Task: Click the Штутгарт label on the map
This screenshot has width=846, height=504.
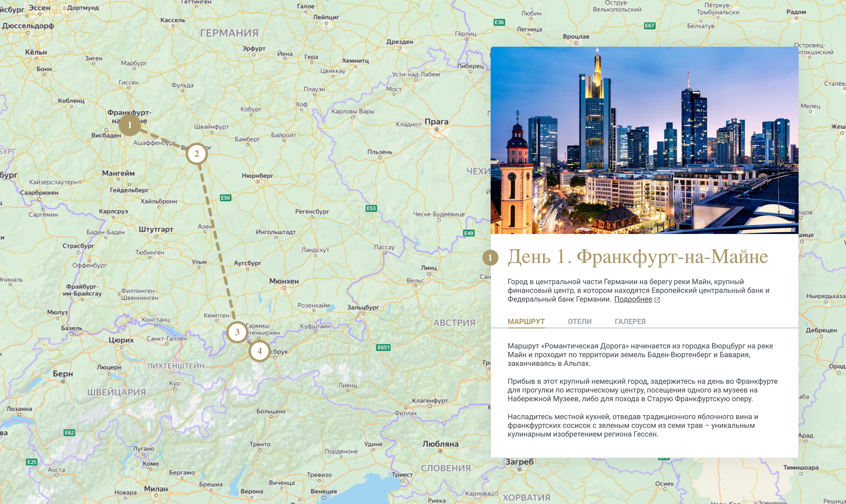Action: point(156,229)
